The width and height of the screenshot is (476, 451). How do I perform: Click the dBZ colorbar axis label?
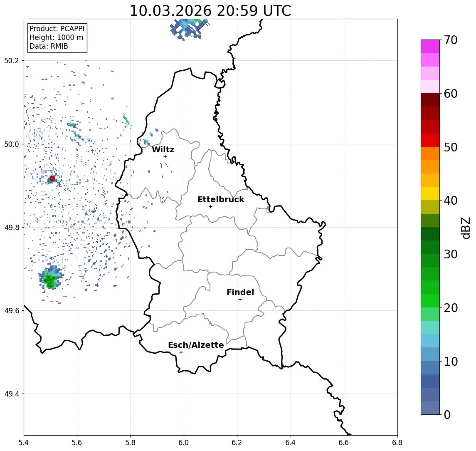(x=466, y=228)
